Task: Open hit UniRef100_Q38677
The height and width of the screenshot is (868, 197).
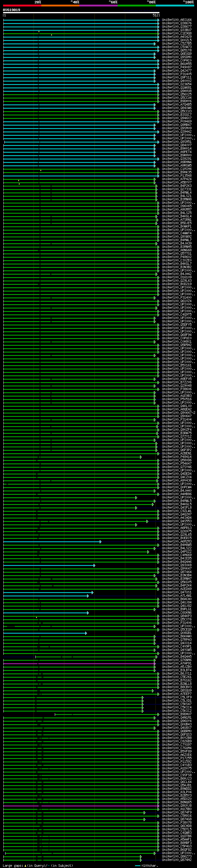Action: pos(177,26)
